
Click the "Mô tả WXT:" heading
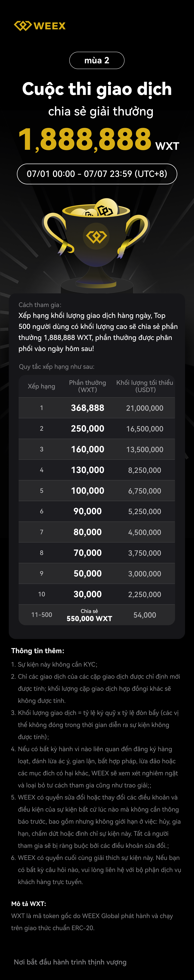coord(28,904)
